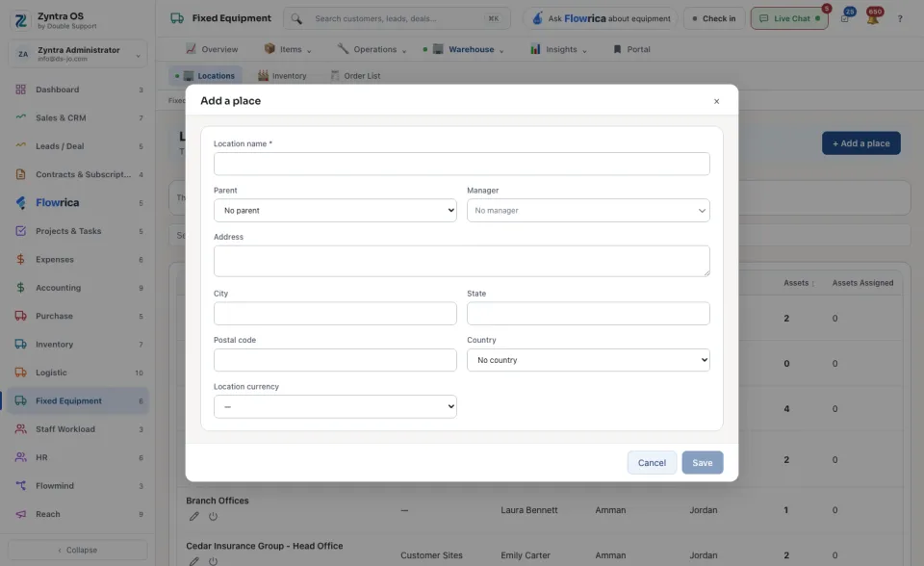Screen dimensions: 924x566
Task: Click the Laura Bennett manager cell
Action: 529,510
